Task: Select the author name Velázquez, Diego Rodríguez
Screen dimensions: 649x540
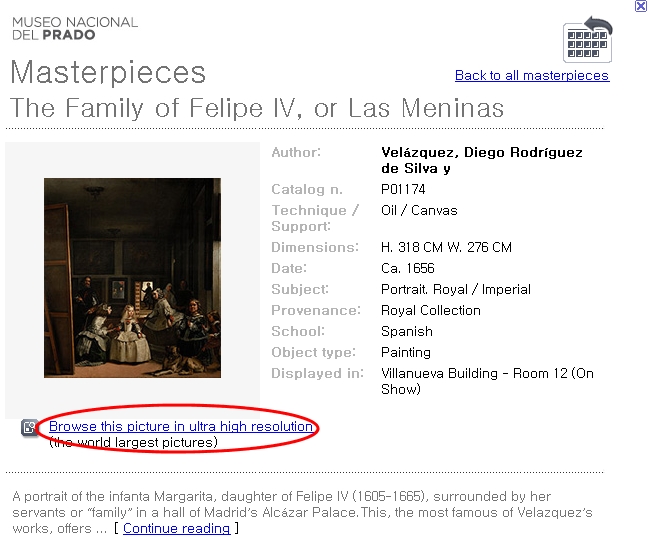Action: 482,161
